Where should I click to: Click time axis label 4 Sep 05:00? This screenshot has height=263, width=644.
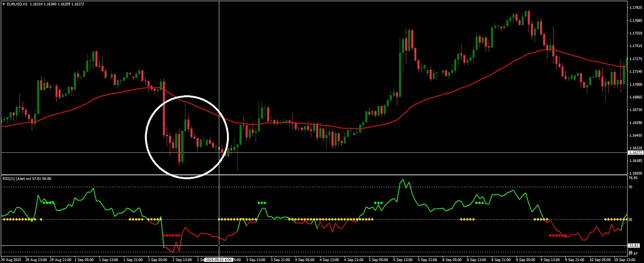pos(305,260)
